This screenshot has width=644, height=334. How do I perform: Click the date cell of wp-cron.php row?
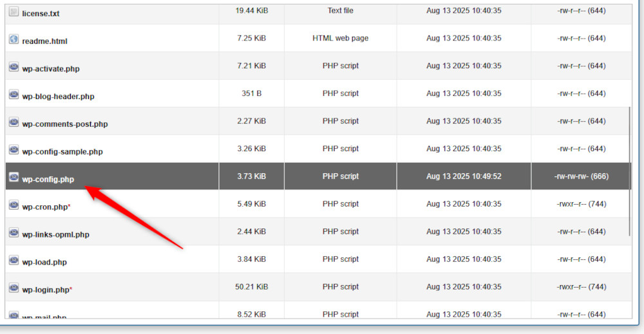pyautogui.click(x=464, y=204)
